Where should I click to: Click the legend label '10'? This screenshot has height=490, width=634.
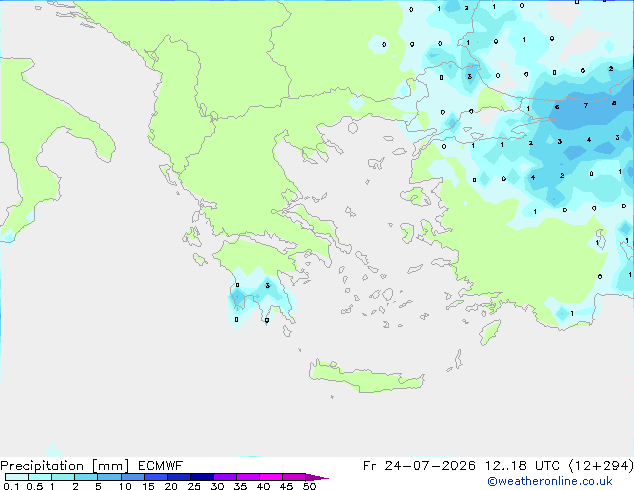125,486
